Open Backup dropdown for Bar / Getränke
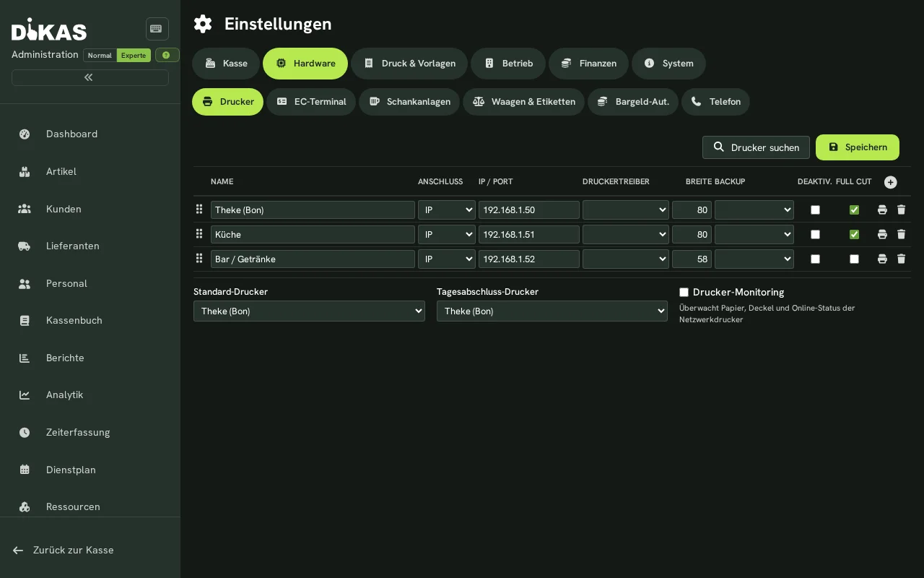924x578 pixels. point(754,259)
